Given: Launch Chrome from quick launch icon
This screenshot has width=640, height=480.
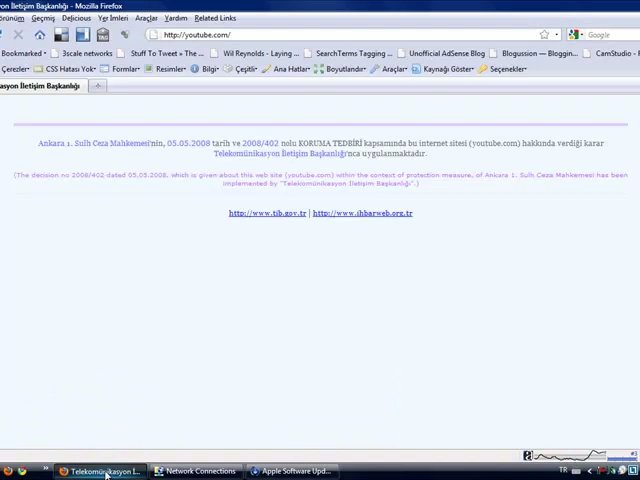Looking at the screenshot, I should pyautogui.click(x=22, y=471).
